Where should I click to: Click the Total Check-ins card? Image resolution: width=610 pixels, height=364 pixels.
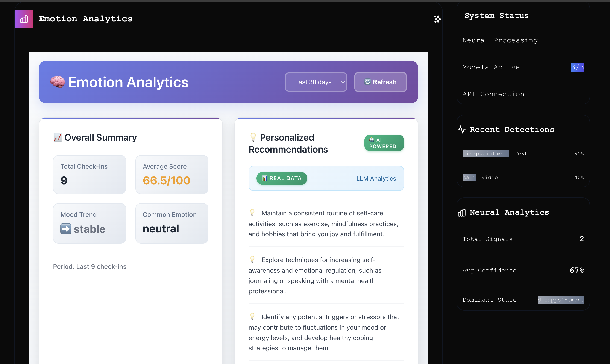89,174
